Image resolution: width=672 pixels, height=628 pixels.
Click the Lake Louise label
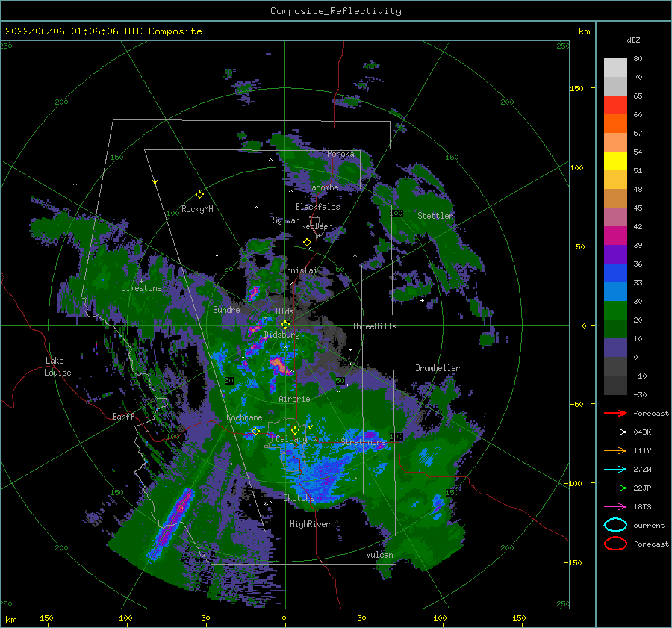[57, 367]
